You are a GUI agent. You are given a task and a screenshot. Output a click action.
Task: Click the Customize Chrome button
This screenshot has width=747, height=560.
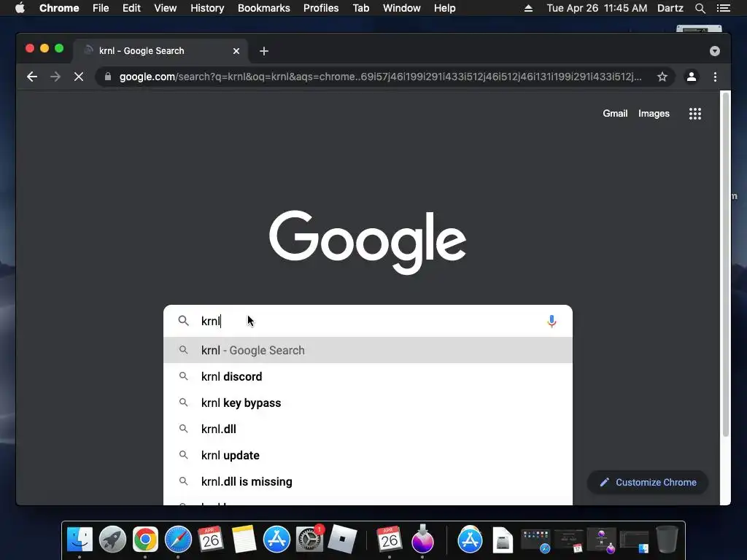tap(648, 483)
